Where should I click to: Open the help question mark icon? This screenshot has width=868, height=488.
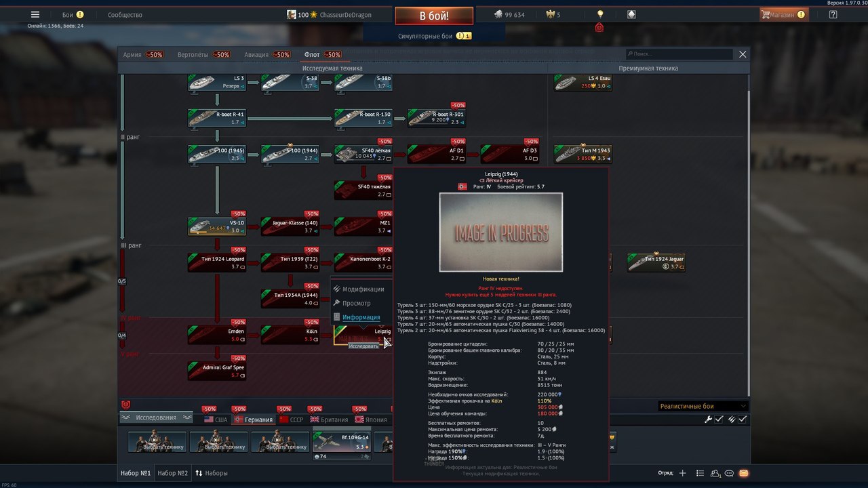click(x=833, y=14)
